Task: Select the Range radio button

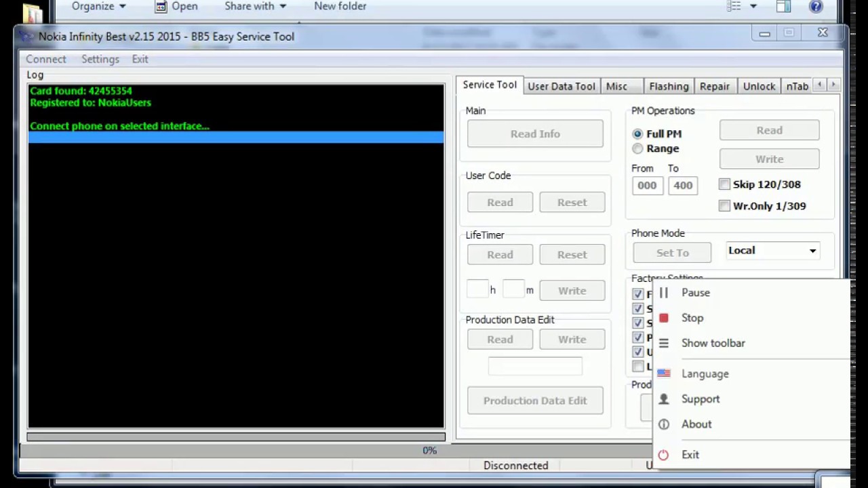Action: [637, 148]
